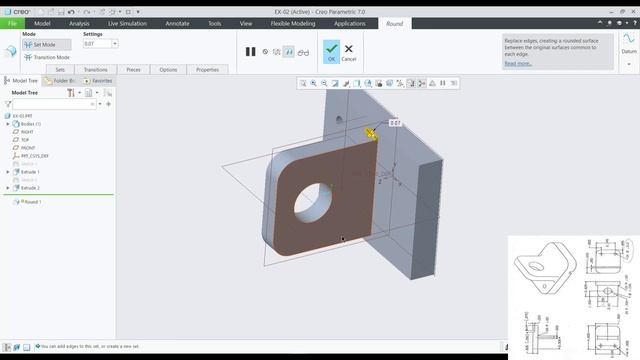The width and height of the screenshot is (640, 360).
Task: Open Model Tree settings hammer icon
Action: pos(71,93)
